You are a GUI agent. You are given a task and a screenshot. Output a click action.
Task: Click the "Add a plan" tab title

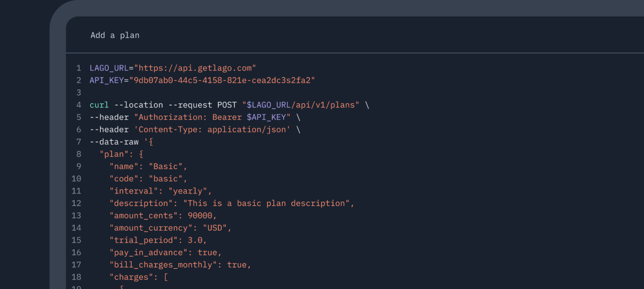tap(115, 35)
